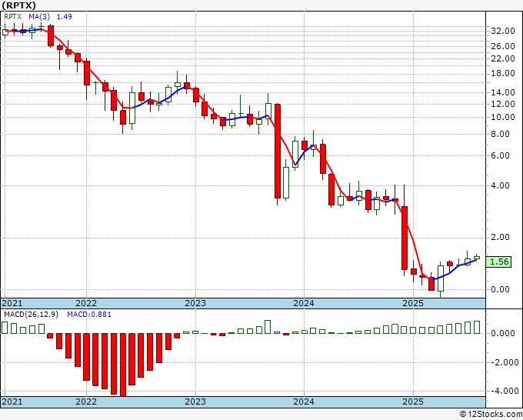Click the 1.56 current price tag
The image size is (523, 420).
coord(499,262)
